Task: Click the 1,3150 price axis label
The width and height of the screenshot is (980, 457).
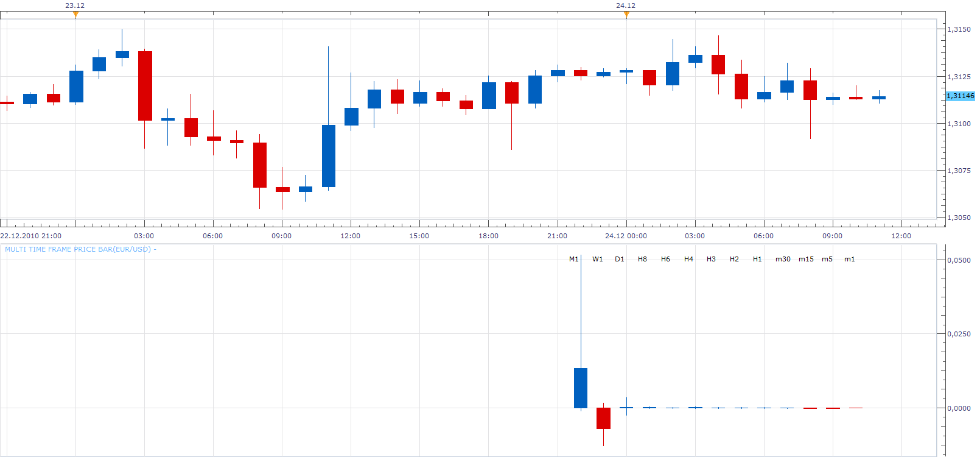Action: click(x=959, y=29)
